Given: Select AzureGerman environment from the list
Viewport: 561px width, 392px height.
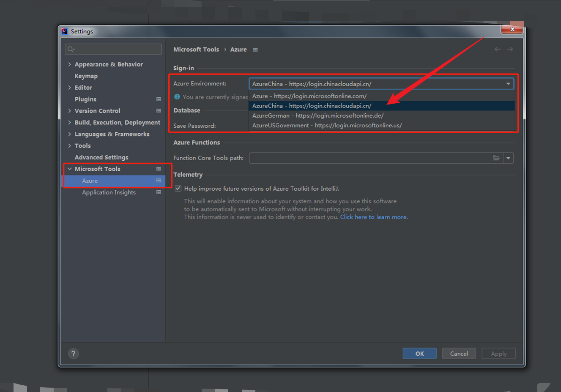Looking at the screenshot, I should tap(317, 115).
